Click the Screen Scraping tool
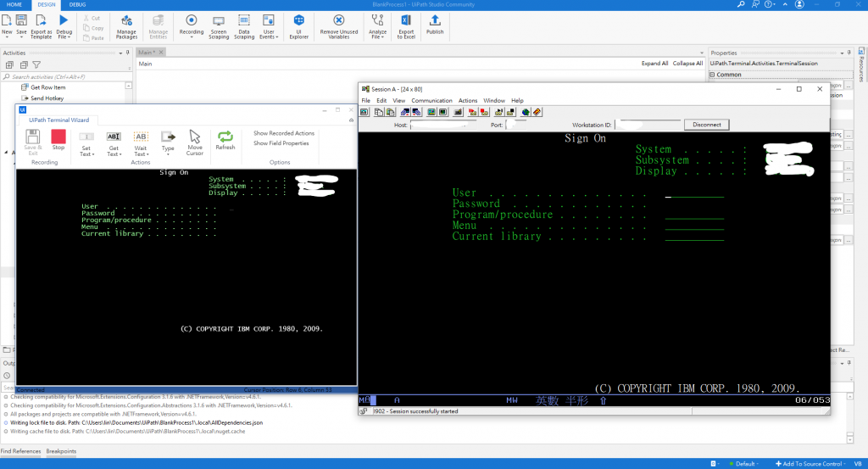The image size is (868, 469). pos(219,26)
